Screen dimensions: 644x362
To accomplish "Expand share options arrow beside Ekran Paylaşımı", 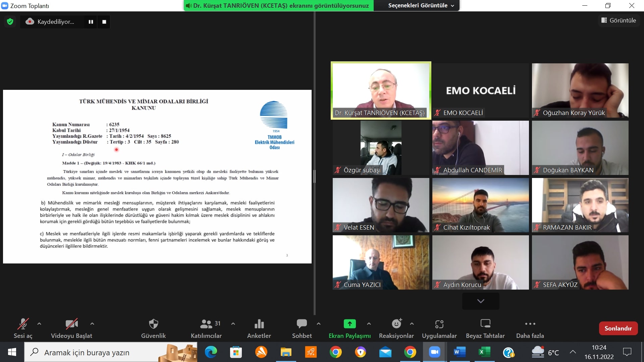I will coord(369,324).
